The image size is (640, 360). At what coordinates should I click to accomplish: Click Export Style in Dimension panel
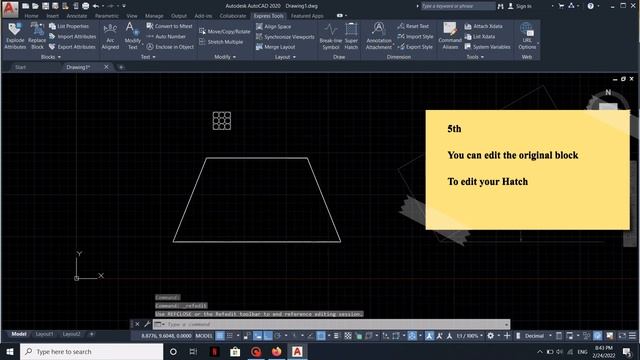coord(415,47)
